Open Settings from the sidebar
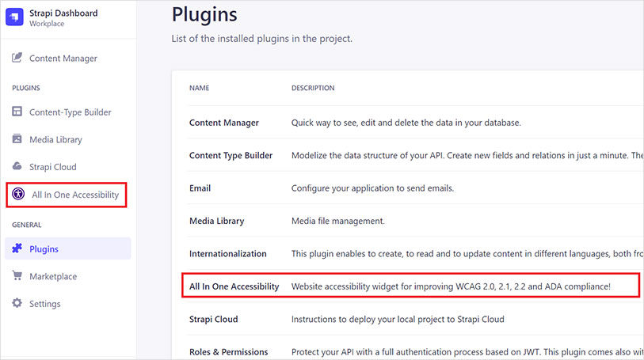 [44, 304]
